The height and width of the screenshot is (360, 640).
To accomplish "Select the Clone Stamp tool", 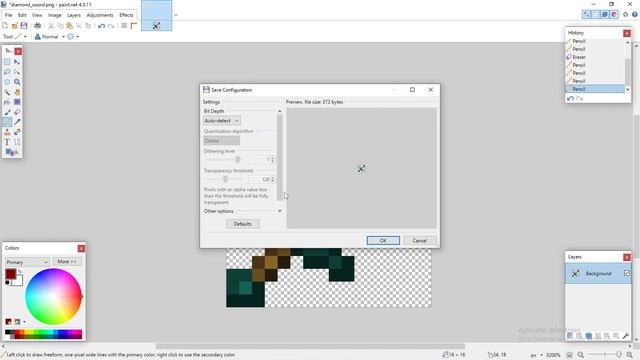I will pyautogui.click(x=7, y=132).
